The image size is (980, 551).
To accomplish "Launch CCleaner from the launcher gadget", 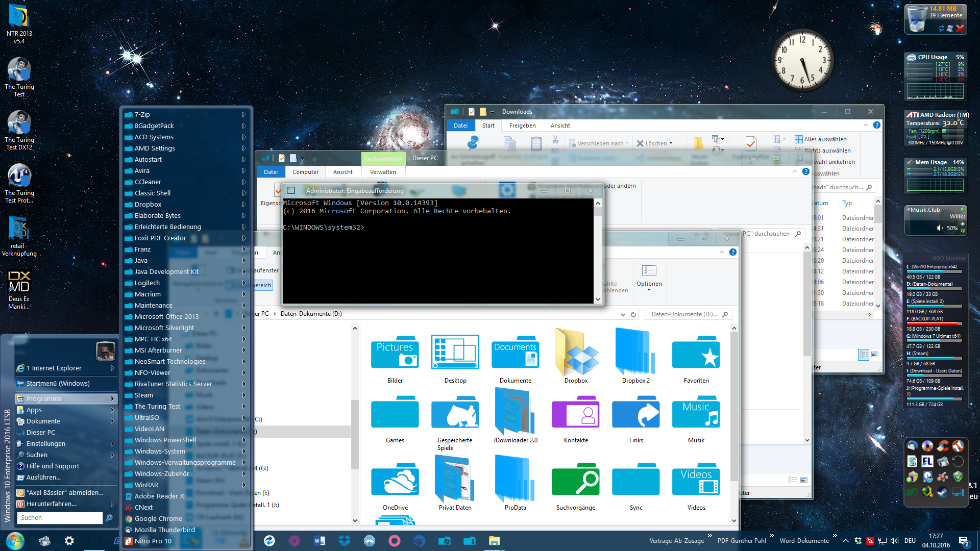I will click(943, 446).
